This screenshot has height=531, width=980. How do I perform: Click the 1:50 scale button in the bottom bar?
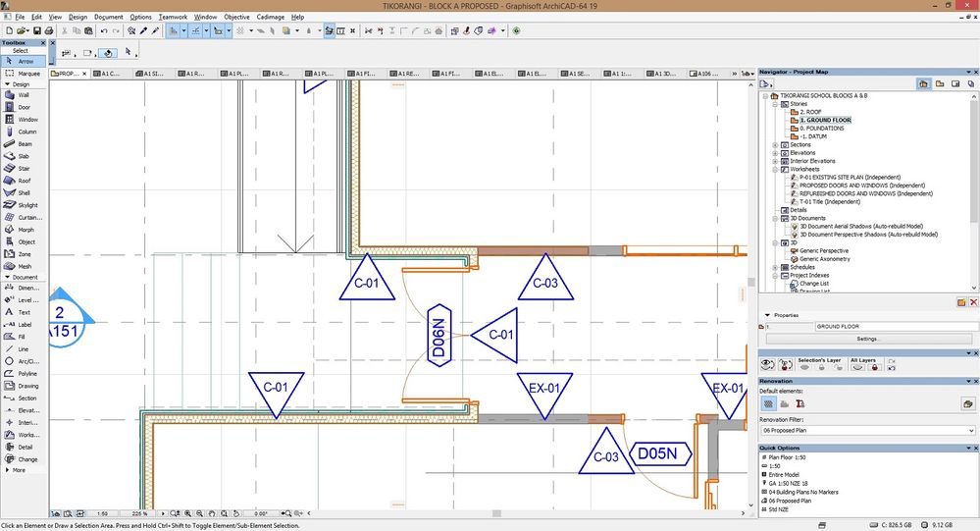pyautogui.click(x=102, y=513)
